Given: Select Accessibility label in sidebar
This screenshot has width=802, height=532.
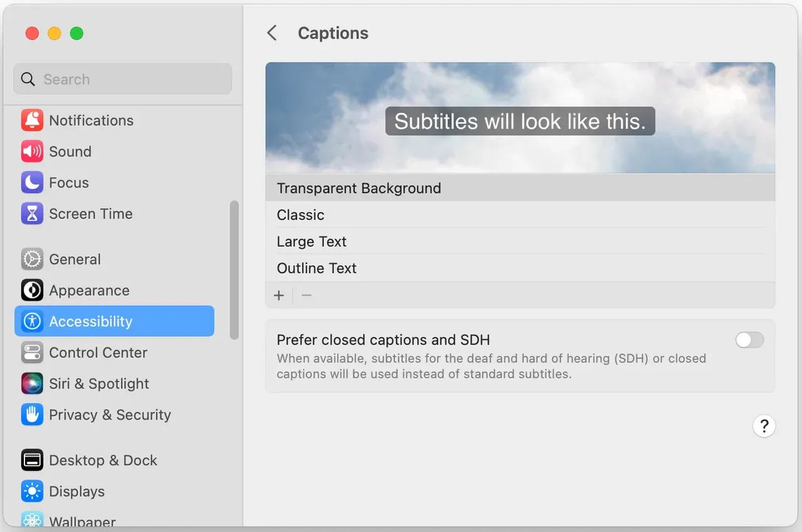Looking at the screenshot, I should pyautogui.click(x=91, y=321).
